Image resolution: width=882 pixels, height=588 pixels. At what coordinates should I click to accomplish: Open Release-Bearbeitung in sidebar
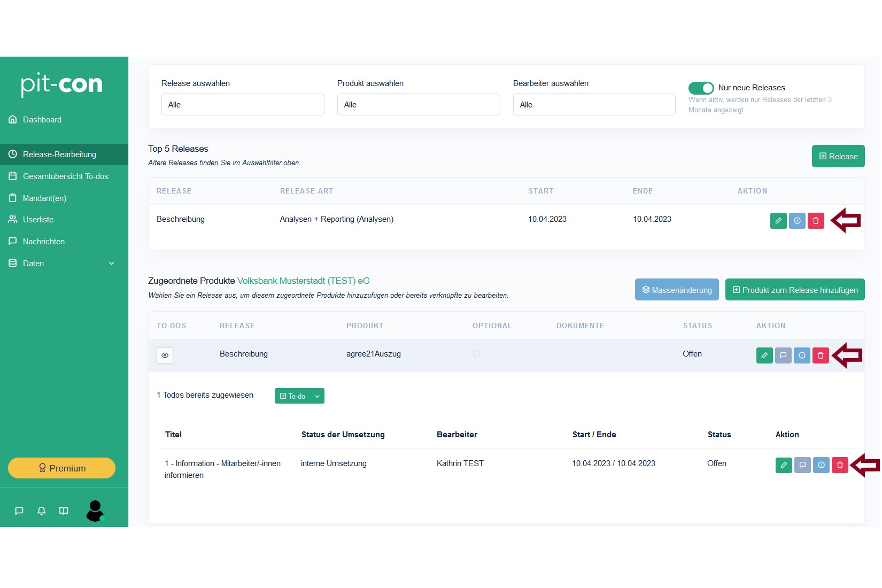point(64,154)
